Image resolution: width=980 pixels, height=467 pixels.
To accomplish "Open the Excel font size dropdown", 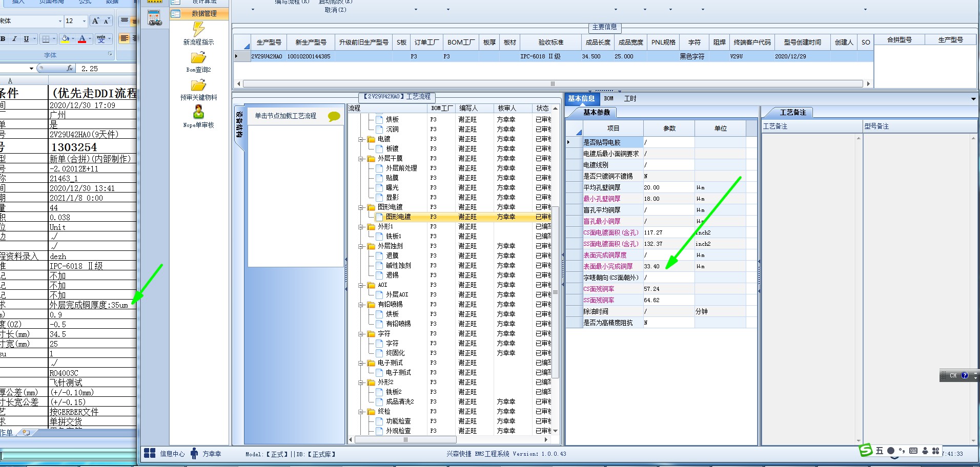I will click(x=84, y=21).
